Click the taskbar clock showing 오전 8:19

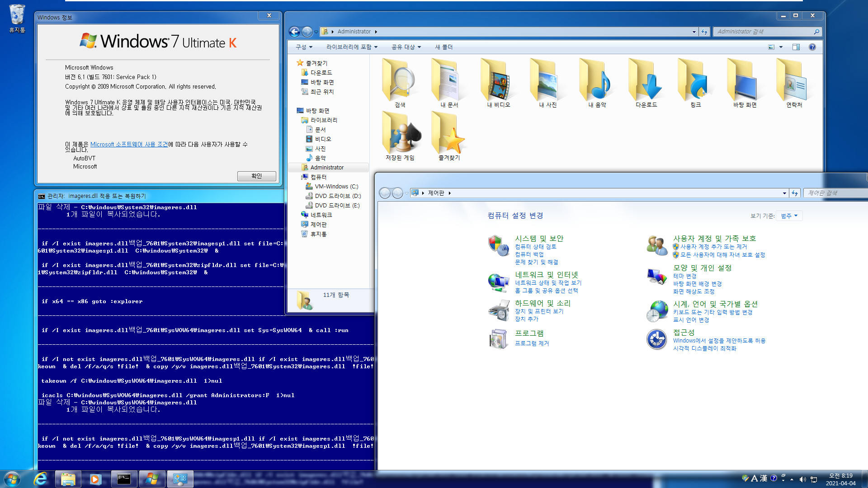[x=840, y=479]
